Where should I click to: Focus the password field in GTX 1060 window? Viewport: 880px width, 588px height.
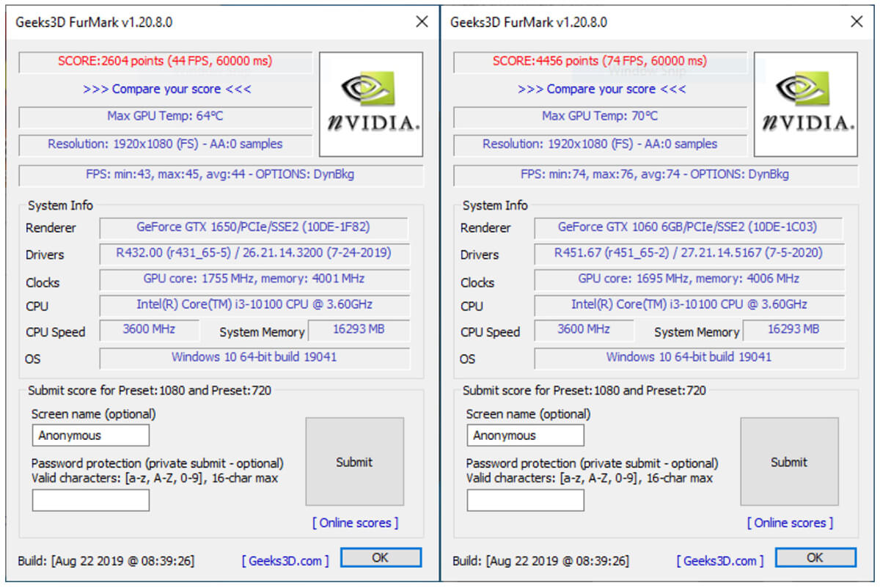pyautogui.click(x=526, y=500)
